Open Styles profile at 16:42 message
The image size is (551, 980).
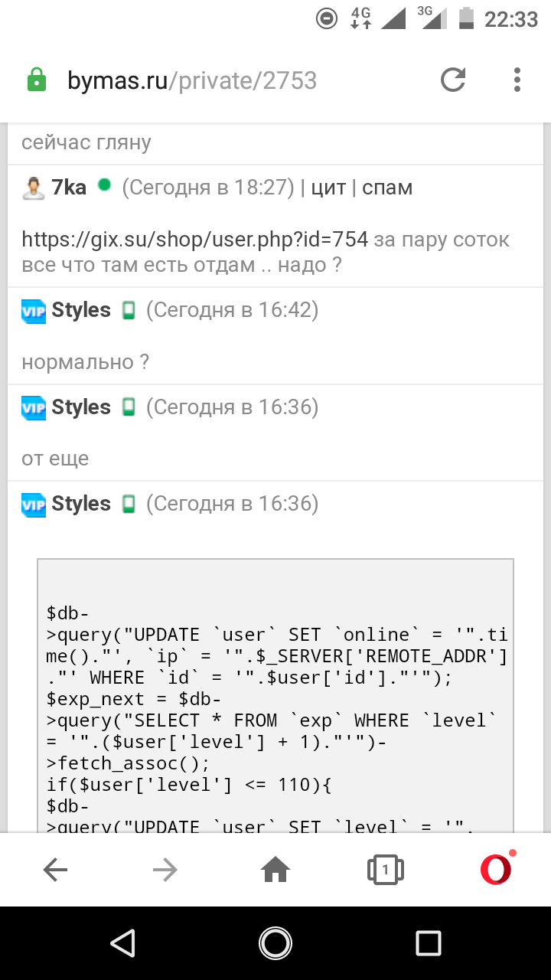click(81, 310)
